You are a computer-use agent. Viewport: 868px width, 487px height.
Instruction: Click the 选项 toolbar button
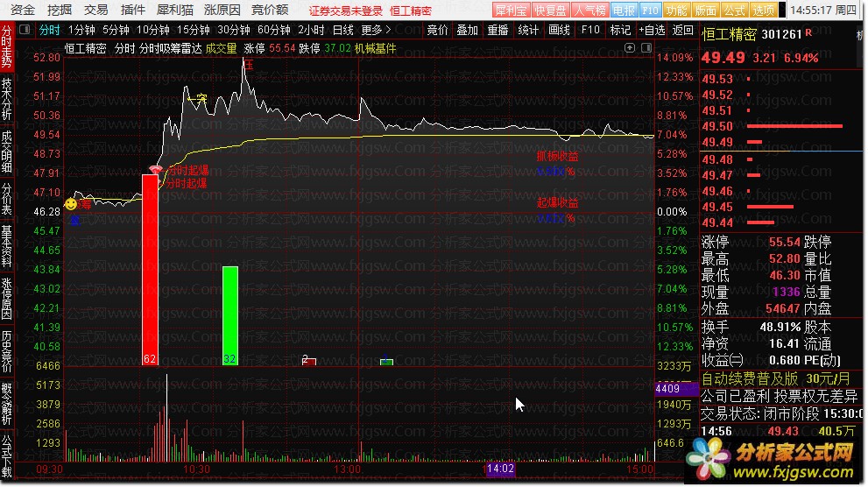(764, 11)
